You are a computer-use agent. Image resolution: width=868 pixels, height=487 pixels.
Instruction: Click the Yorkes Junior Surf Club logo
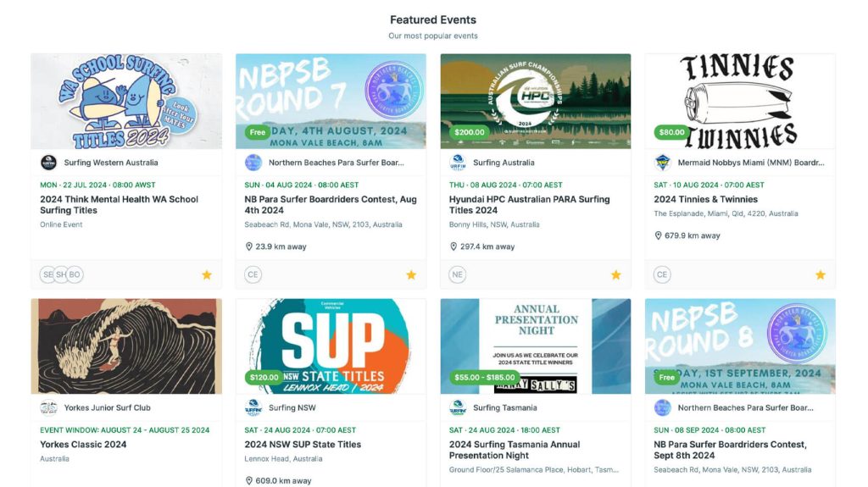[48, 408]
